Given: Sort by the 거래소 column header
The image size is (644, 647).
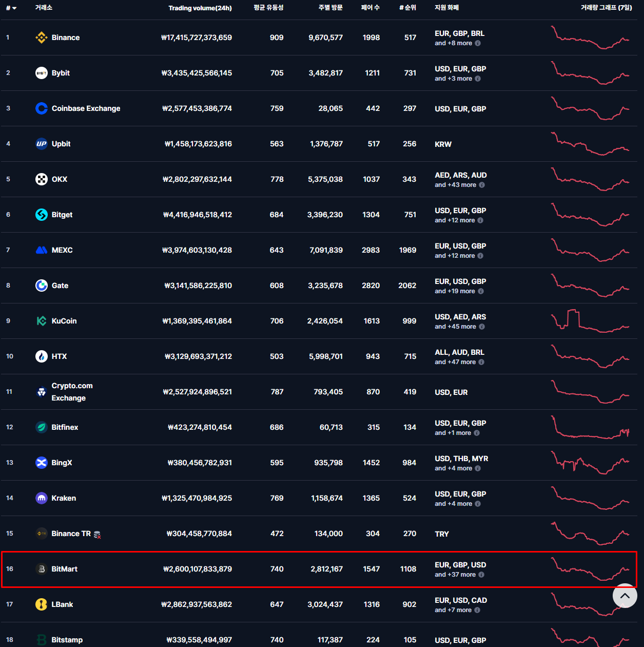Looking at the screenshot, I should pyautogui.click(x=44, y=8).
